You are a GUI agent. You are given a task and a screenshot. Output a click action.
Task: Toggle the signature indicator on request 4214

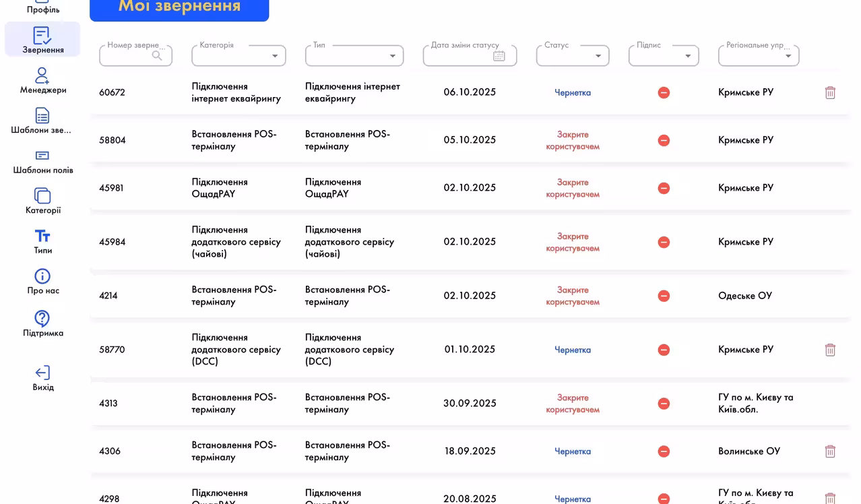click(664, 296)
